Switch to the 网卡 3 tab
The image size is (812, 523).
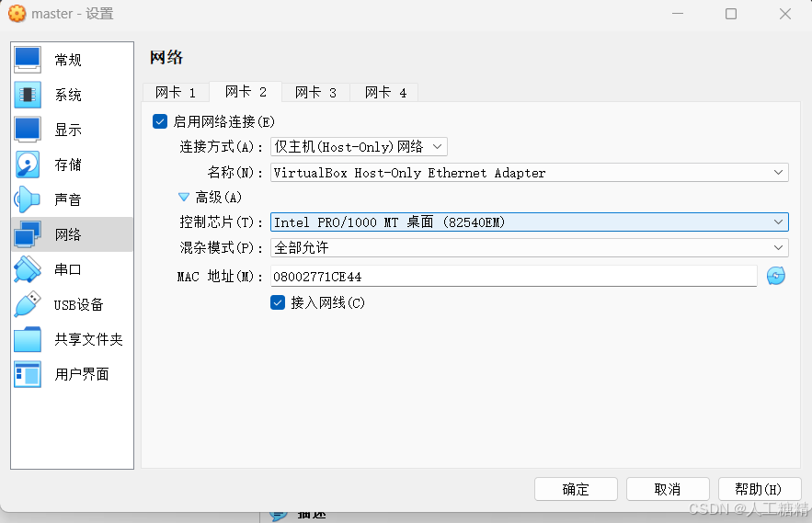point(315,93)
